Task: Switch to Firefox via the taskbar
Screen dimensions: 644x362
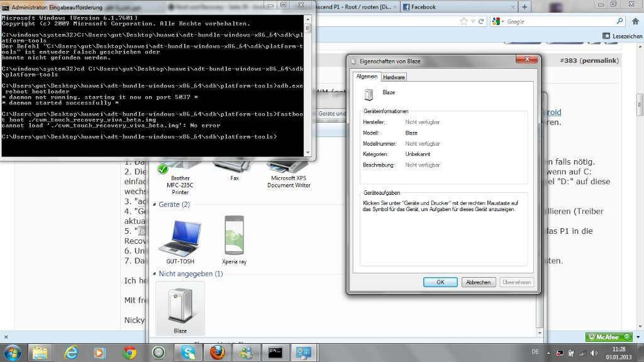Action: tap(217, 353)
